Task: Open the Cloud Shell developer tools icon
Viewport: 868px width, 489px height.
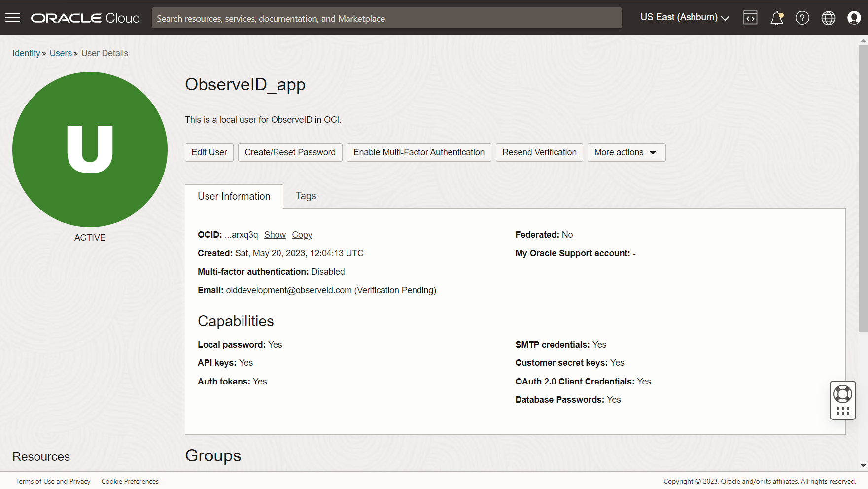Action: click(750, 18)
